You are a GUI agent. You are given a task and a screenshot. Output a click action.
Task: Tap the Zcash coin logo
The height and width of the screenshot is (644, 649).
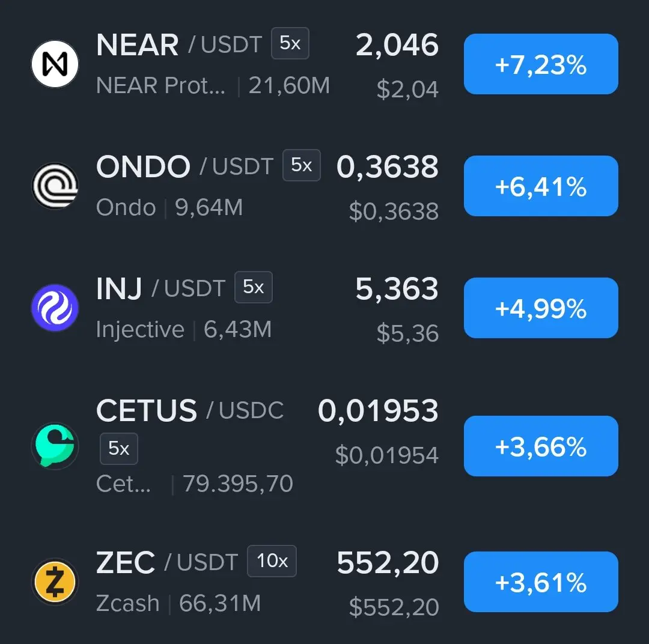coord(55,582)
